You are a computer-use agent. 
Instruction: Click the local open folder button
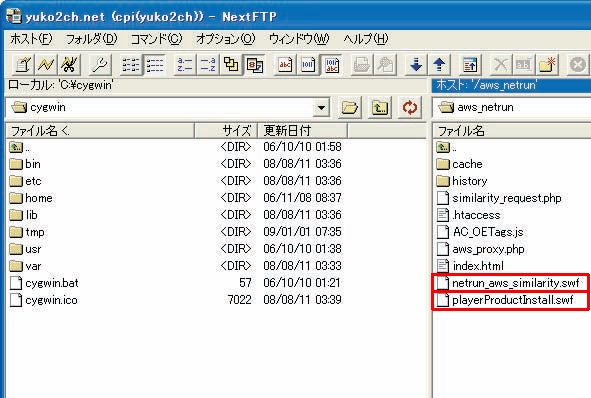point(349,108)
